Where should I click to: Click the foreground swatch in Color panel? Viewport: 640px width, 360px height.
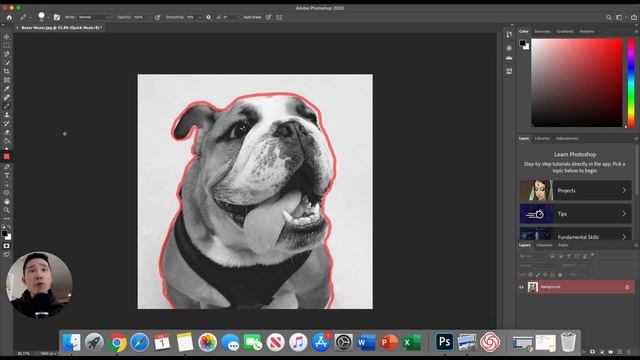tap(522, 43)
